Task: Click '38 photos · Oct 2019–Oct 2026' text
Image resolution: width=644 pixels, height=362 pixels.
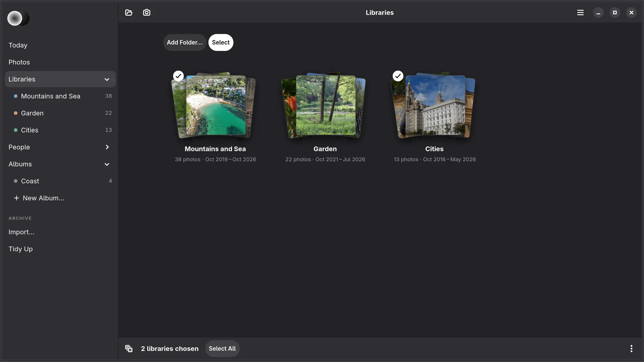Action: pos(215,159)
